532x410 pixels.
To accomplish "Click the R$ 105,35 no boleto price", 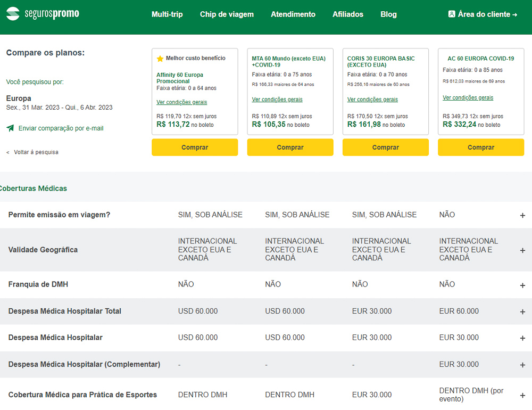I will 280,124.
